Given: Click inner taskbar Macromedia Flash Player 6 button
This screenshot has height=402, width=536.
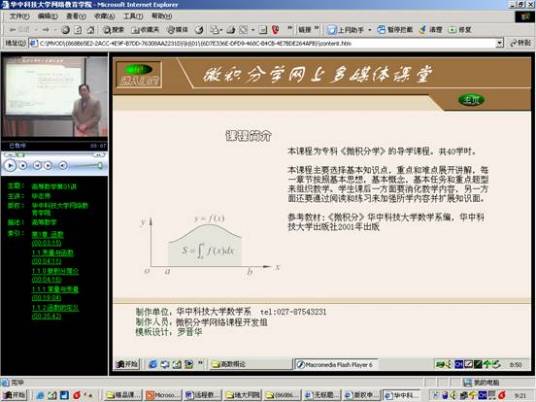Looking at the screenshot, I should 336,364.
